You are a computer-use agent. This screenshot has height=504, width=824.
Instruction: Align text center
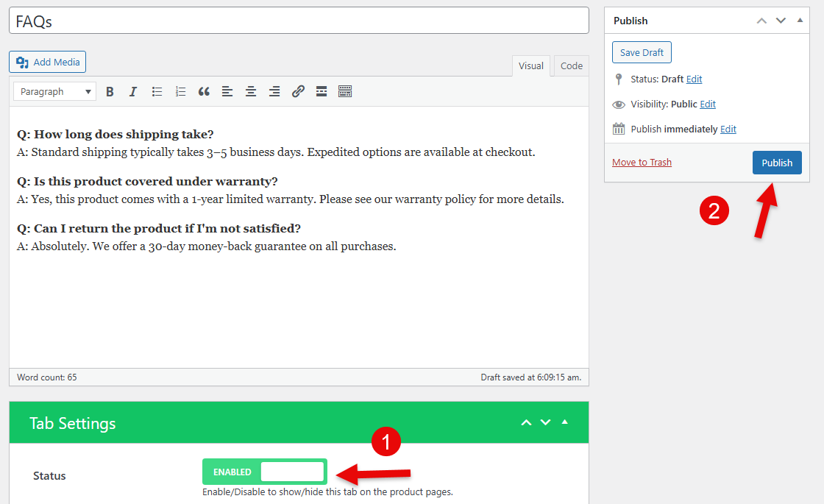click(251, 91)
